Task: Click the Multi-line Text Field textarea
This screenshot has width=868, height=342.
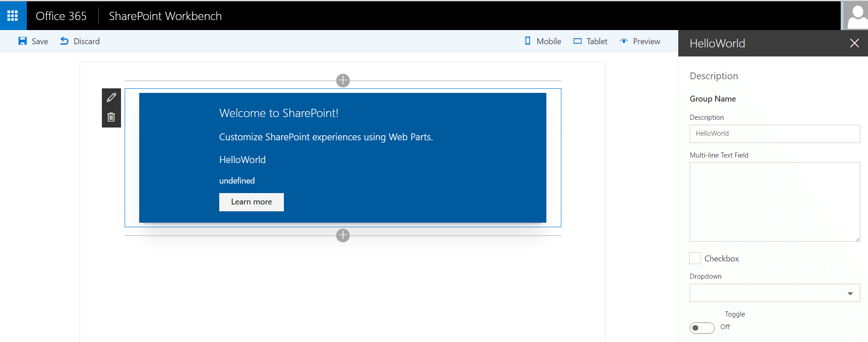Action: (x=775, y=202)
